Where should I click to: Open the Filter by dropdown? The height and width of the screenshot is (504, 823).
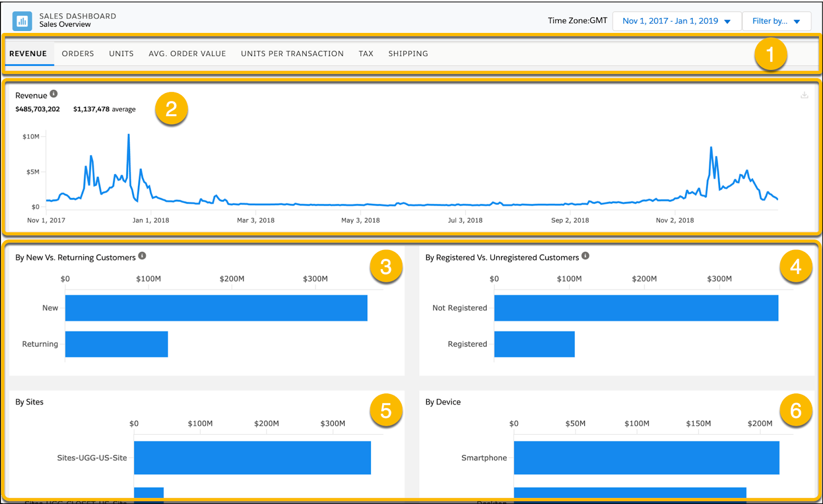coord(777,21)
